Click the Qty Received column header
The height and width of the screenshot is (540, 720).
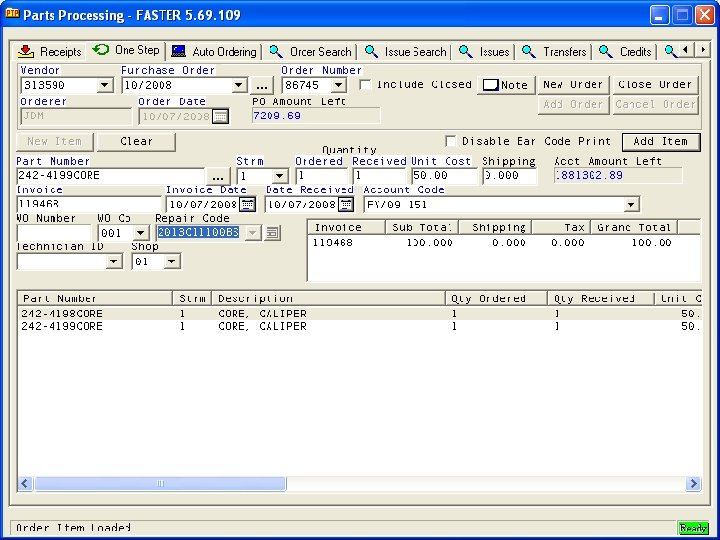pyautogui.click(x=601, y=298)
